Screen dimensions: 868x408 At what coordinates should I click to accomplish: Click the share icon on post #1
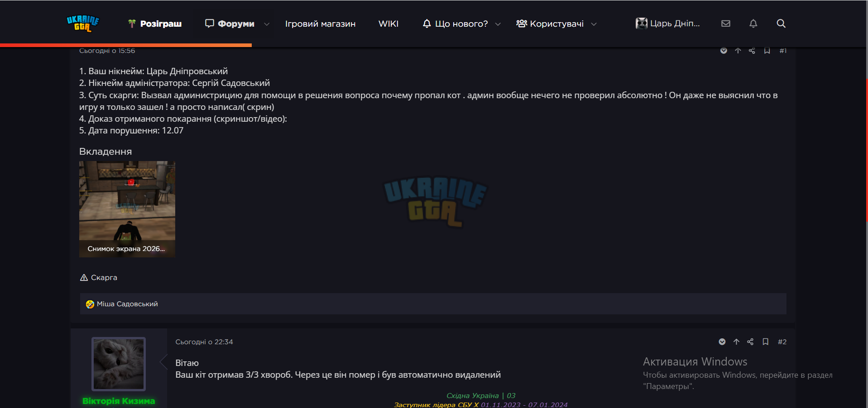tap(752, 51)
